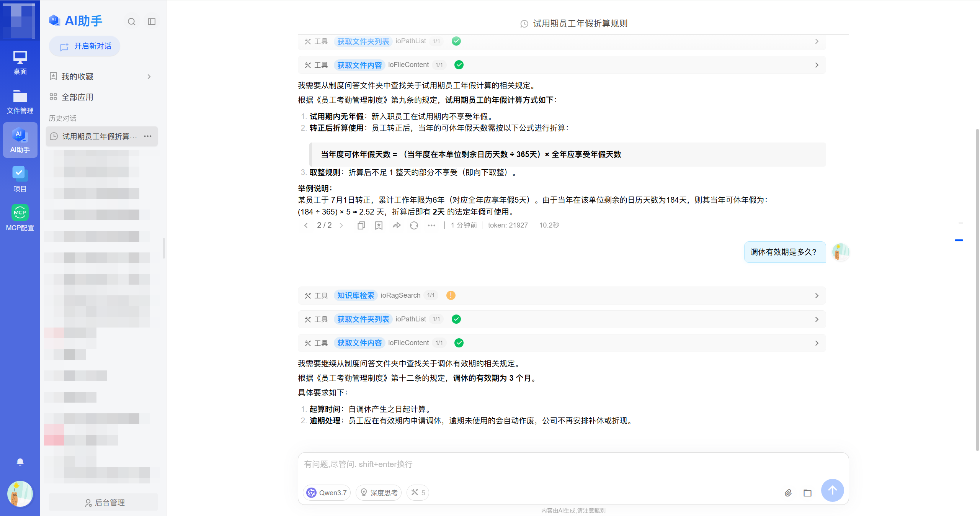This screenshot has width=980, height=516.
Task: Click the green check on top ioFileContent
Action: (459, 65)
